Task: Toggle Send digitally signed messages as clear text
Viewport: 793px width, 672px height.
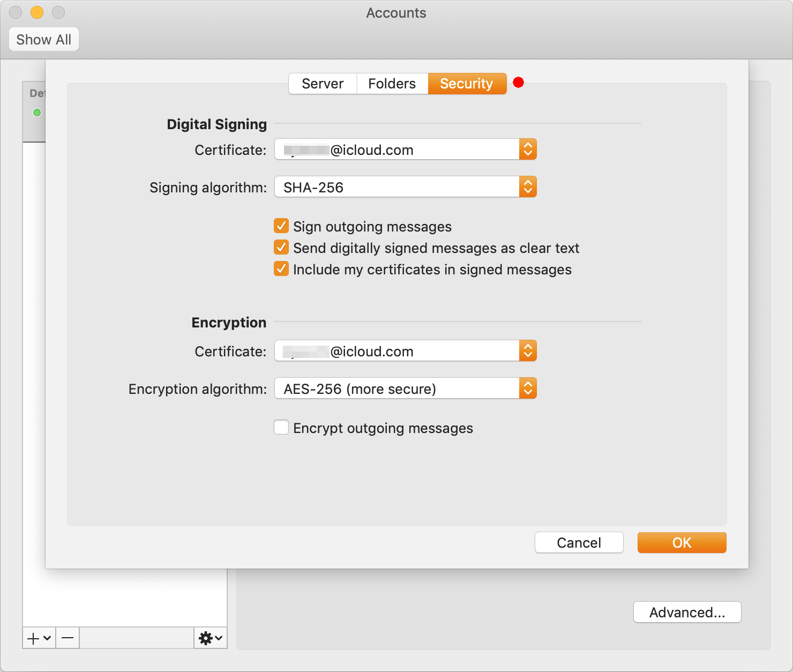Action: [281, 248]
